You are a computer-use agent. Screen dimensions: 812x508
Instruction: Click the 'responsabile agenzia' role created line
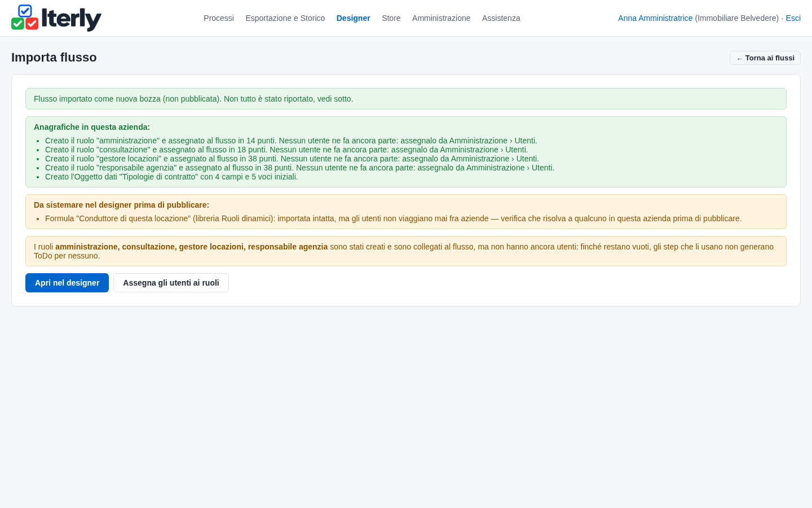300,168
